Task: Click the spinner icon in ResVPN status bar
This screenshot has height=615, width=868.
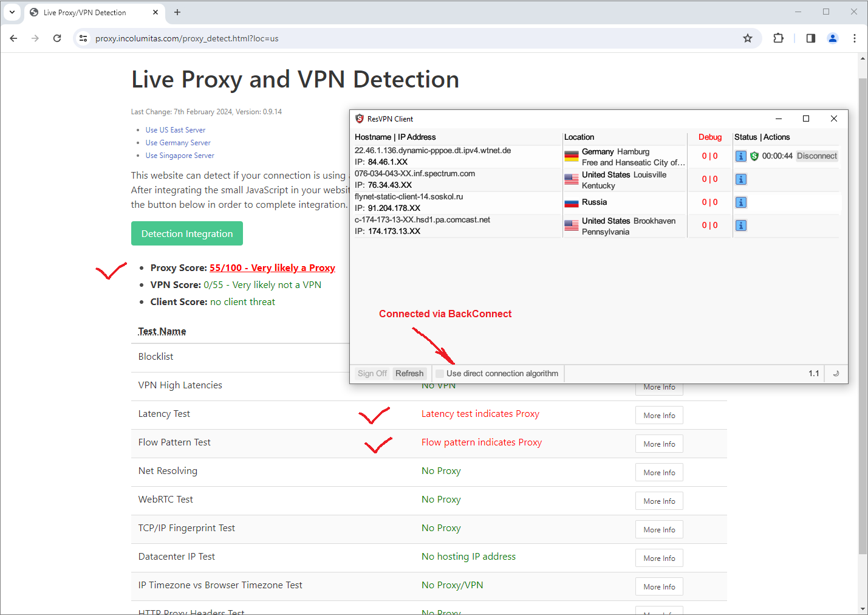Action: pyautogui.click(x=836, y=373)
